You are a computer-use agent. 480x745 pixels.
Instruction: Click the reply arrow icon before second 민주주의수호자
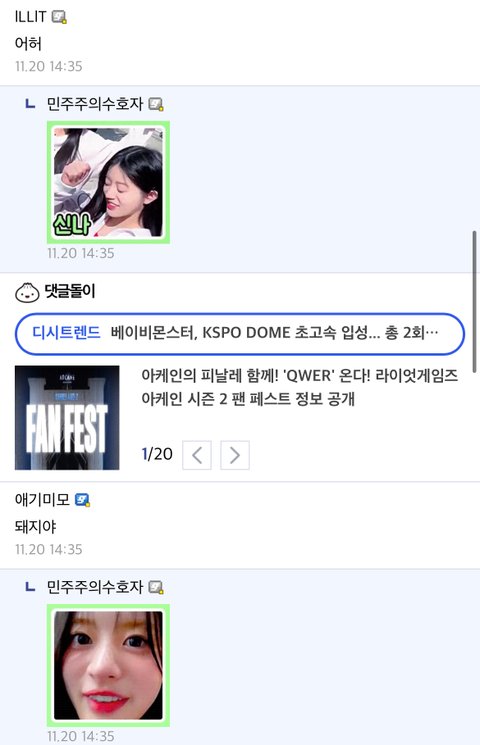pos(30,587)
